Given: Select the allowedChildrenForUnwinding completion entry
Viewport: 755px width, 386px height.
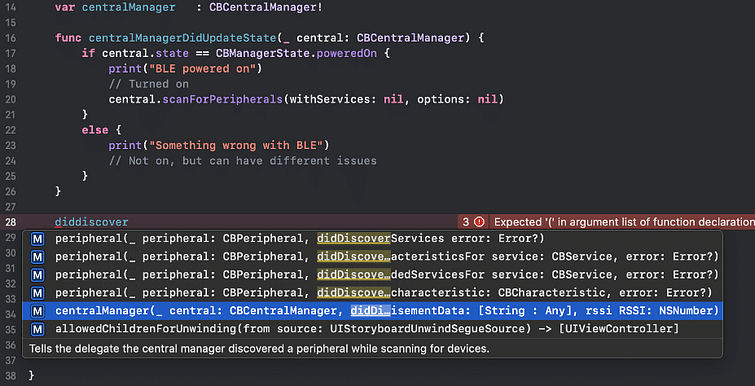Looking at the screenshot, I should click(372, 329).
